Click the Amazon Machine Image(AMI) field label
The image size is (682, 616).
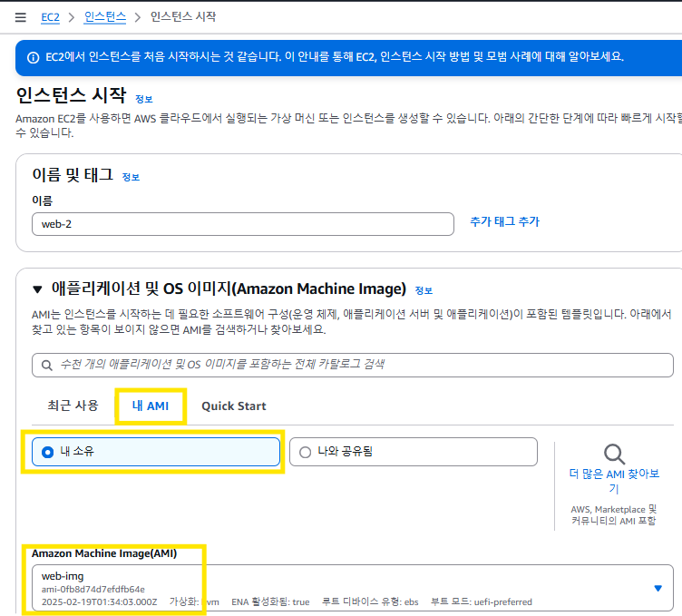point(104,553)
